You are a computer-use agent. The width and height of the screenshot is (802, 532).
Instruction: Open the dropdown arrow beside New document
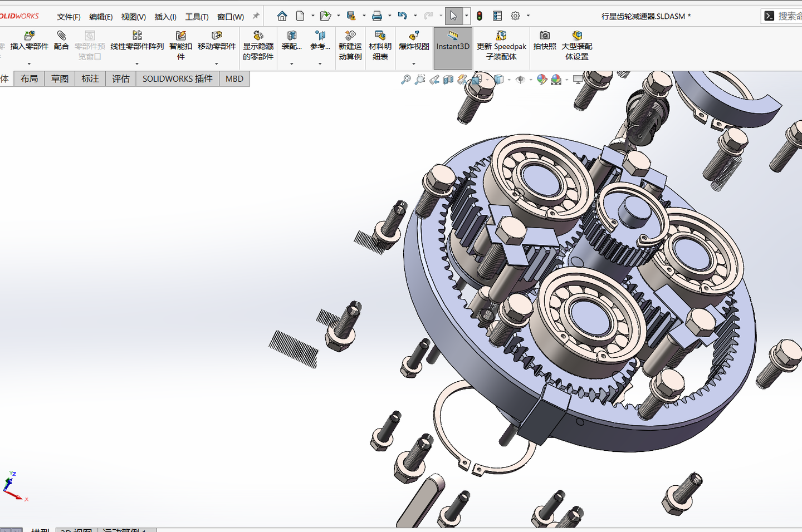tap(312, 16)
